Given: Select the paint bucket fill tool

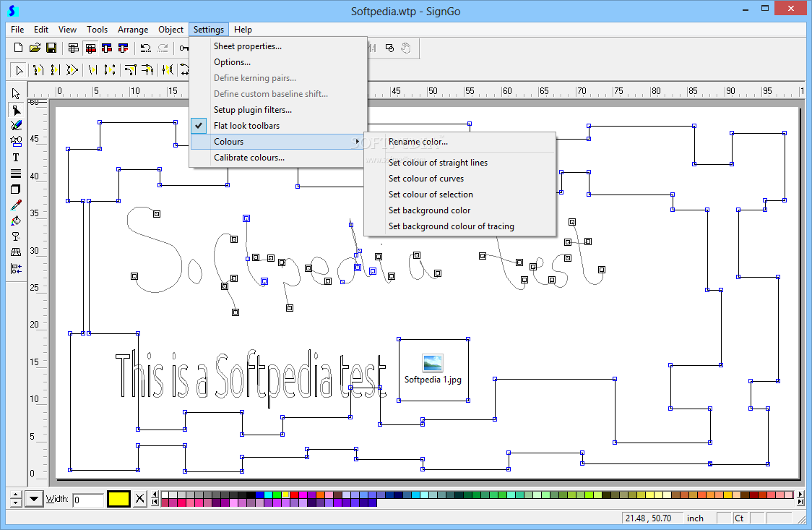Looking at the screenshot, I should 16,221.
